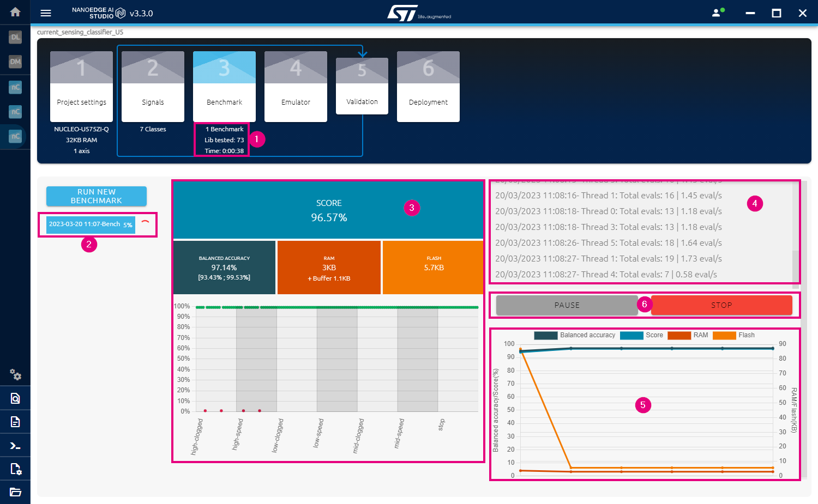
Task: Click the user account status icon
Action: point(718,12)
